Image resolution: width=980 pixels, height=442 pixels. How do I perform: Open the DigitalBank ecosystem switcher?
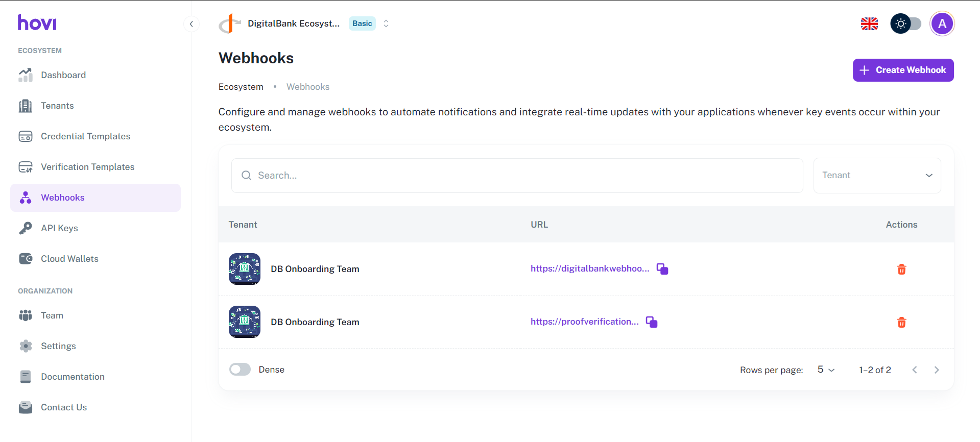tap(386, 24)
